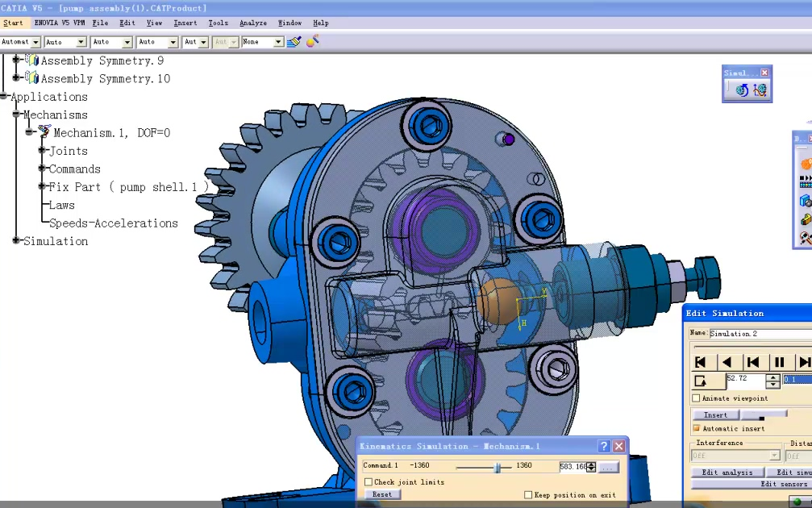
Task: Expand the Assembly Symmetry.9 node
Action: pyautogui.click(x=16, y=60)
